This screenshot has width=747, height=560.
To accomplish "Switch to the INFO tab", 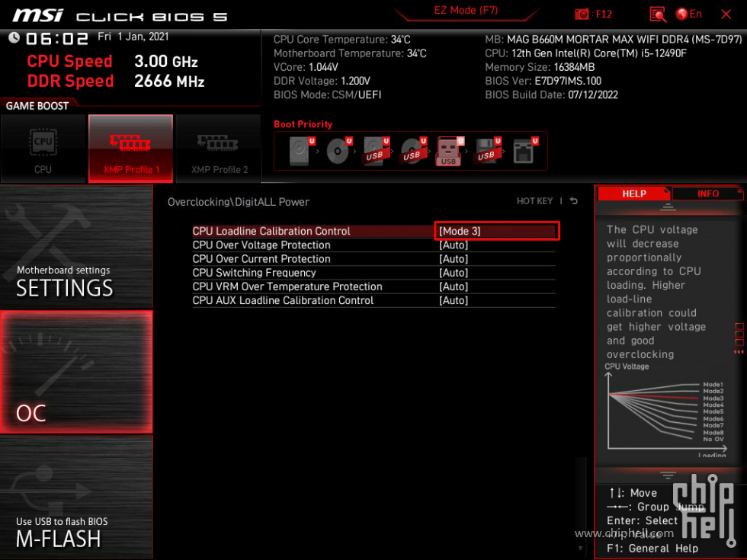I will click(x=707, y=194).
